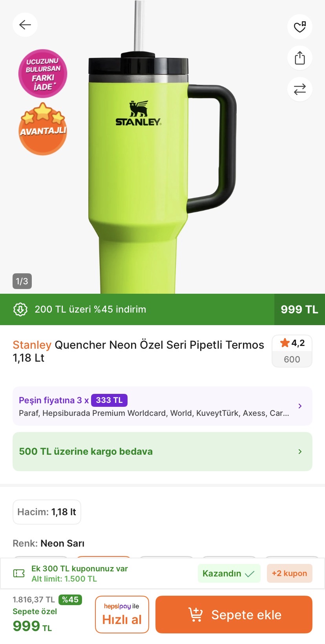Screen dimensions: 325x644
Task: Open the Stanley brand link
Action: (32, 345)
